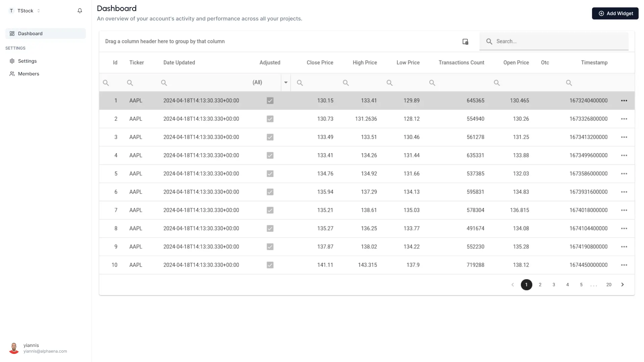Jump to page 20 of results
This screenshot has height=362, width=644.
(609, 285)
